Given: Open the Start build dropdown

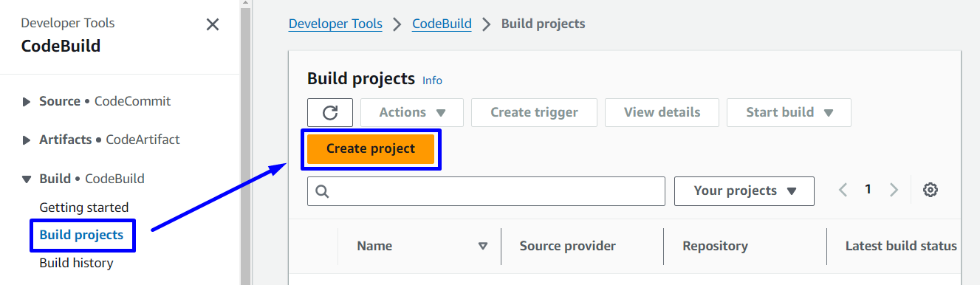Looking at the screenshot, I should tap(789, 112).
